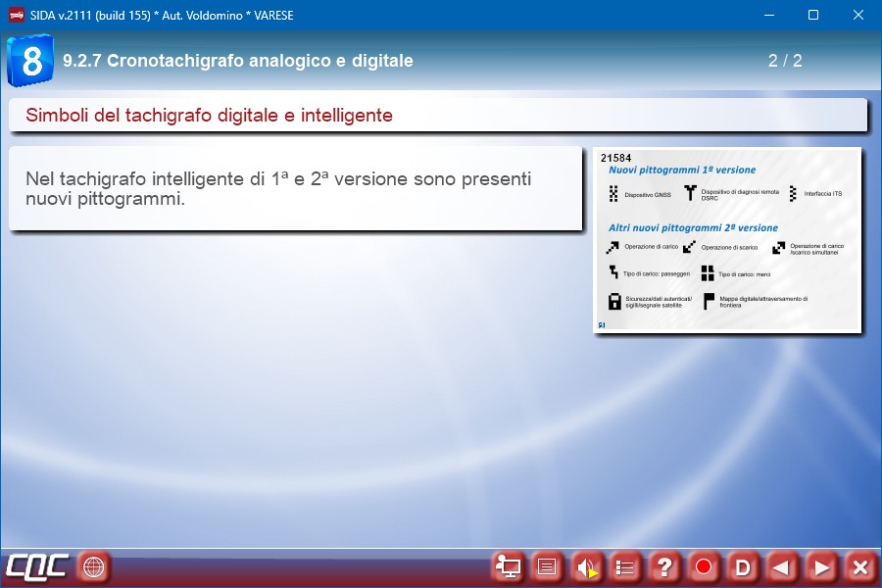Click the blue chapter 8 badge
Screen dimensions: 882x588
pyautogui.click(x=30, y=61)
